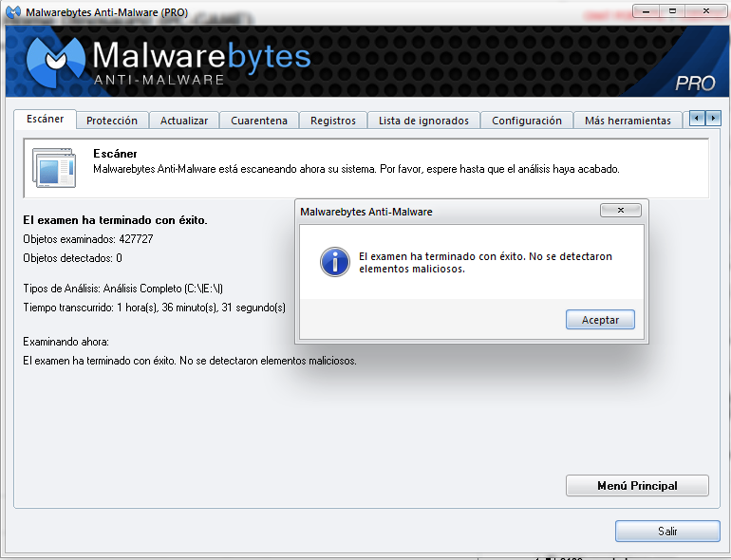The height and width of the screenshot is (560, 731).
Task: Click the scanner window icon beside Escáner heading
Action: tap(54, 167)
